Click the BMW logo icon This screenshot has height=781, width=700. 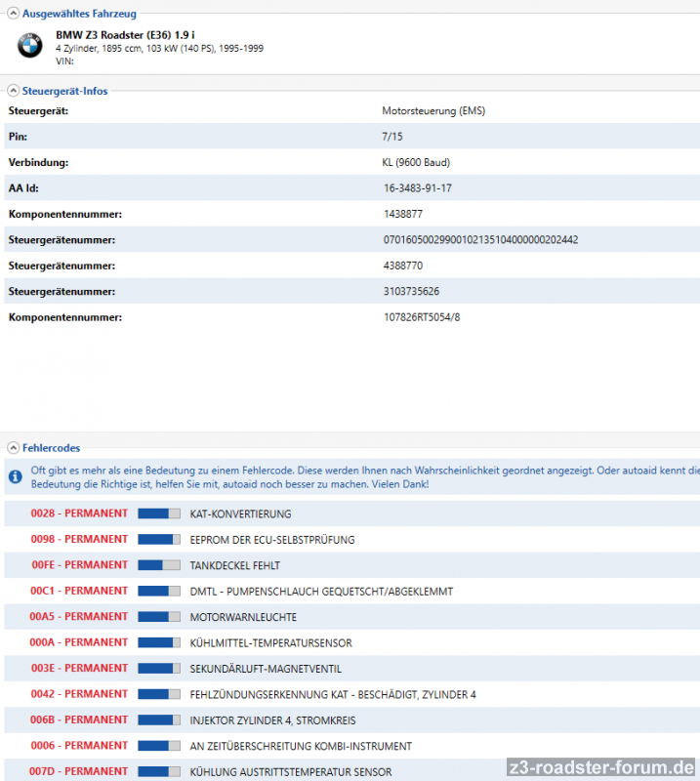(x=30, y=43)
